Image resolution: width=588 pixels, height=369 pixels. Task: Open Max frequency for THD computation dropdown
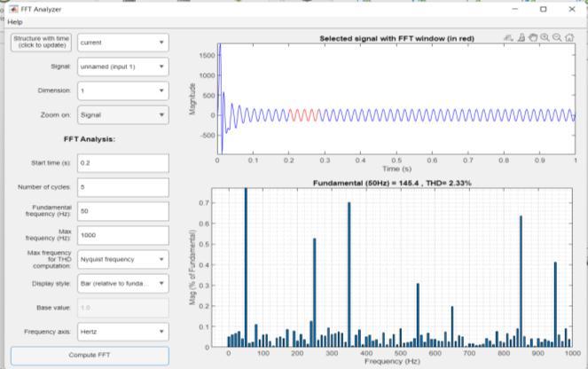[x=123, y=260]
